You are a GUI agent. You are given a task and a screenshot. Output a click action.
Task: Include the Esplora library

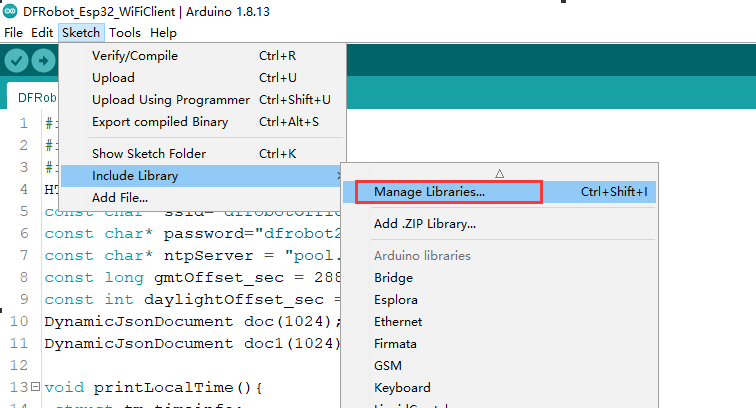[500, 300]
